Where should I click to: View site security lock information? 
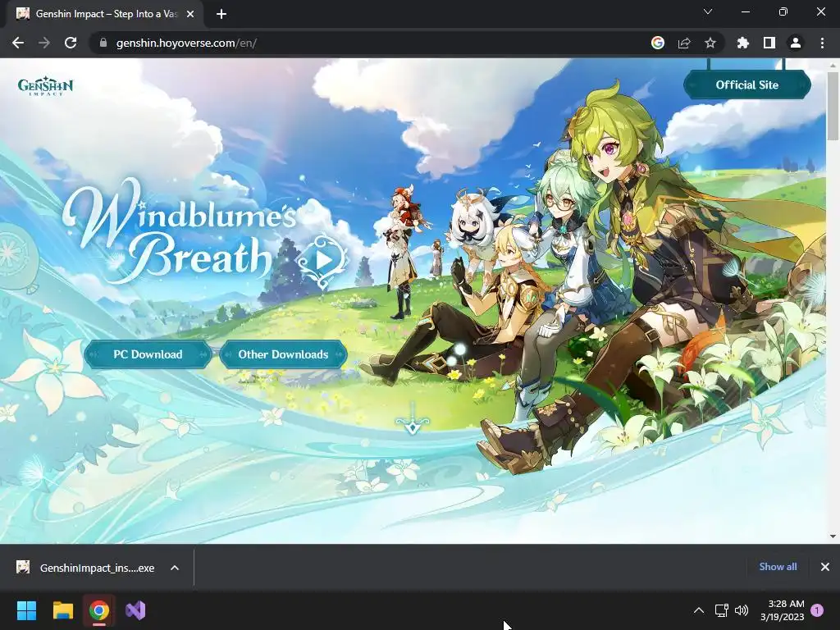103,43
